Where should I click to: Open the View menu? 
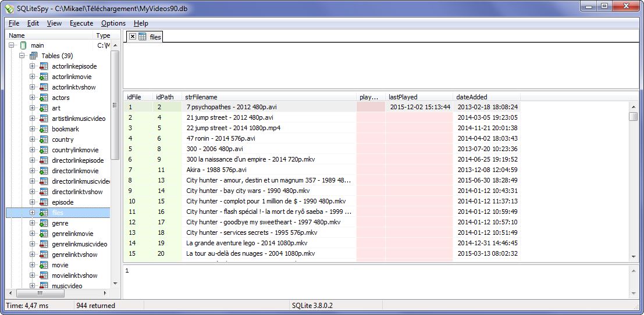(54, 23)
